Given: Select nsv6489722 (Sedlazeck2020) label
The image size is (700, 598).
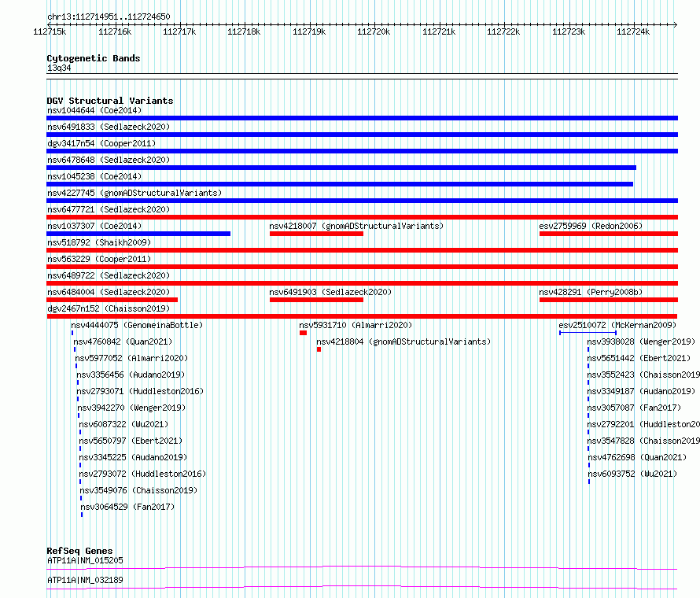Looking at the screenshot, I should point(109,275).
